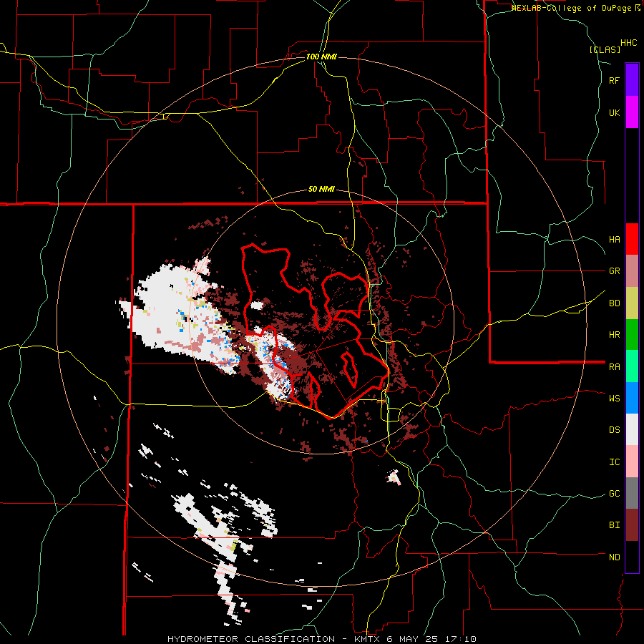This screenshot has width=644, height=644.
Task: Click the HHC product code label
Action: [628, 43]
